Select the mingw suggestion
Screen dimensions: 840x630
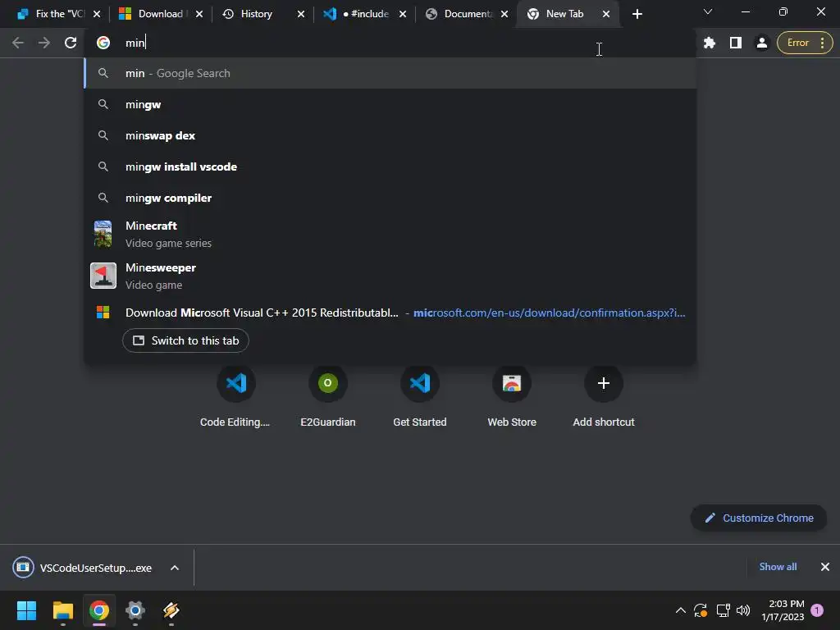(x=390, y=104)
